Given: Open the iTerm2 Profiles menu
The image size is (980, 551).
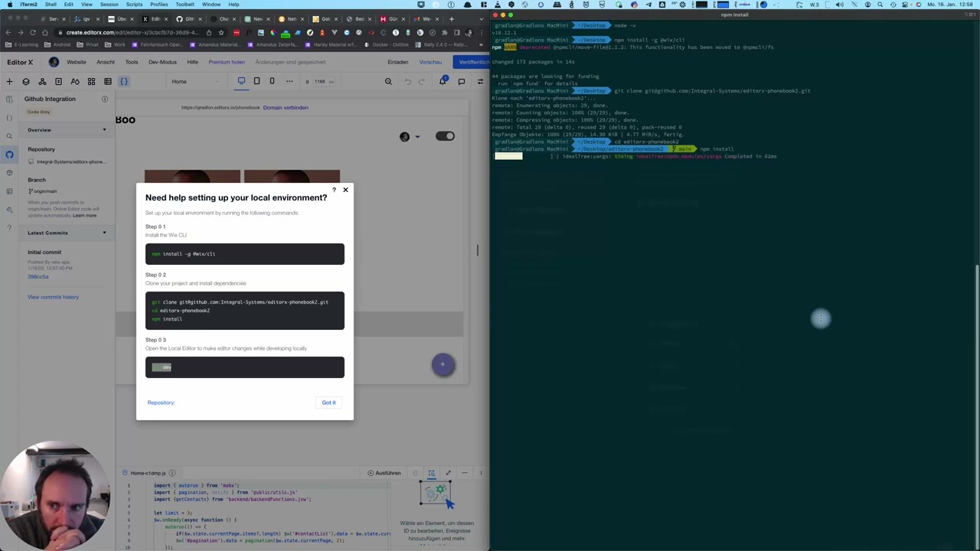Looking at the screenshot, I should click(158, 5).
